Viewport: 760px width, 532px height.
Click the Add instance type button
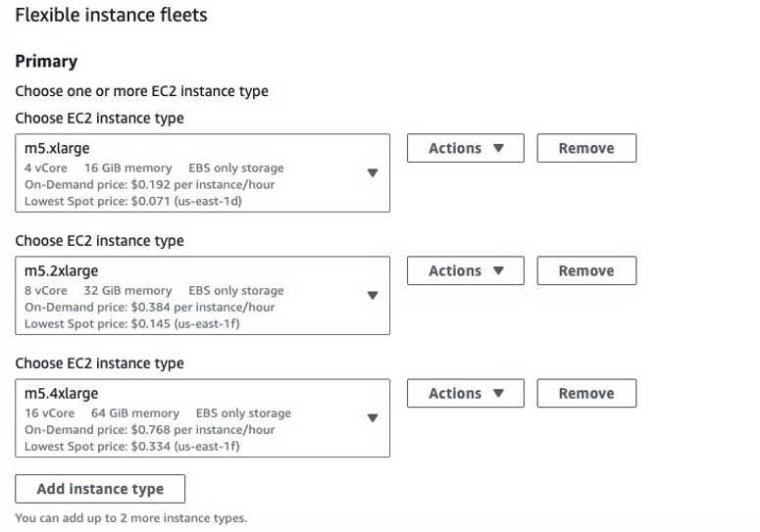point(100,489)
